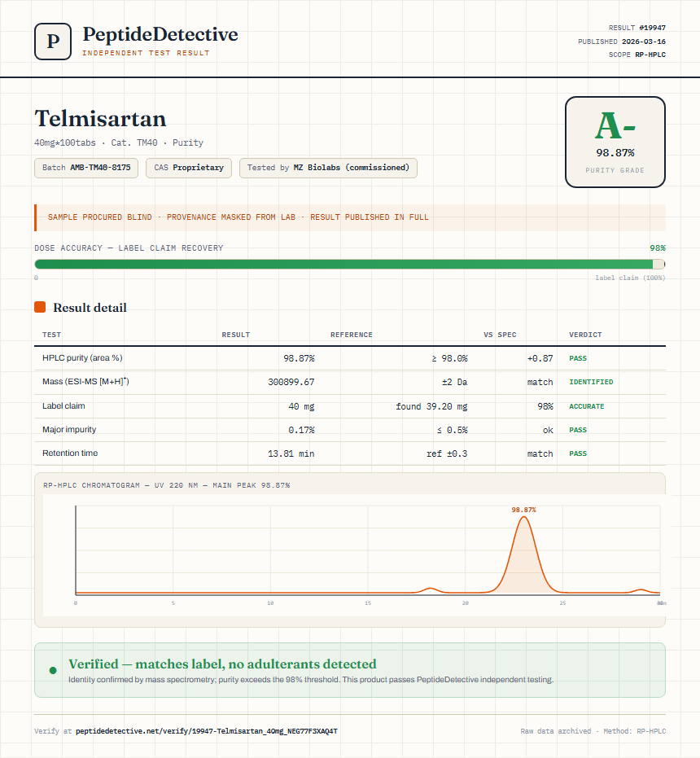
Task: Click the 'Label claim' row label
Action: point(63,405)
